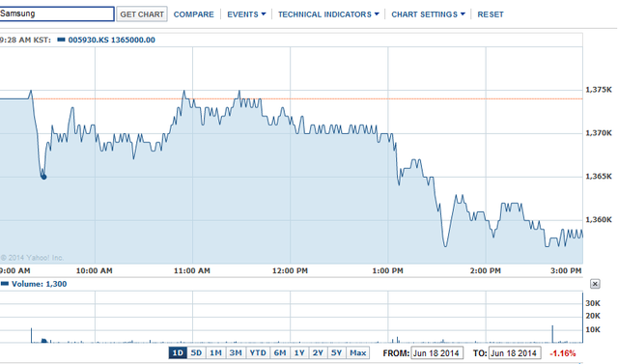This screenshot has height=364, width=618.
Task: Switch to the 5D range
Action: point(196,353)
